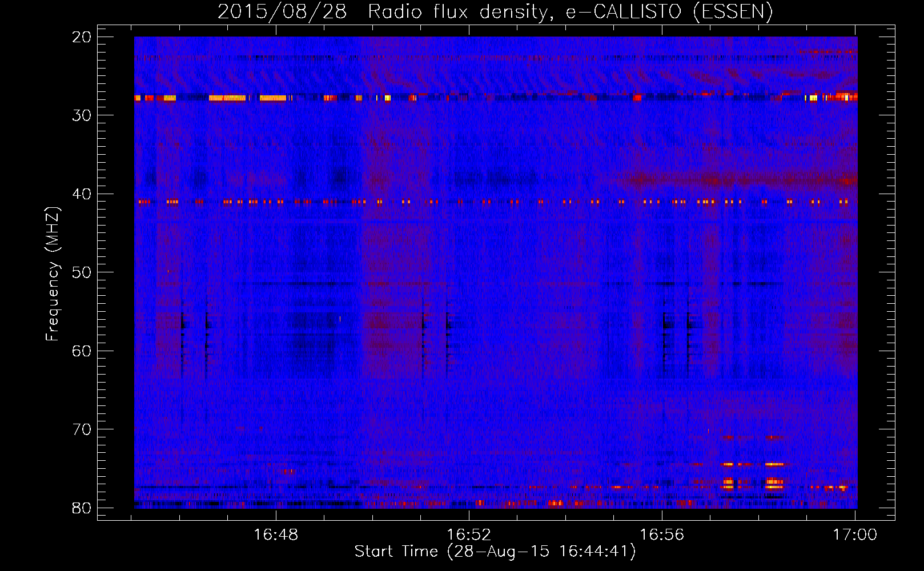
Task: Click the '80' frequency tick label
Action: (x=82, y=508)
